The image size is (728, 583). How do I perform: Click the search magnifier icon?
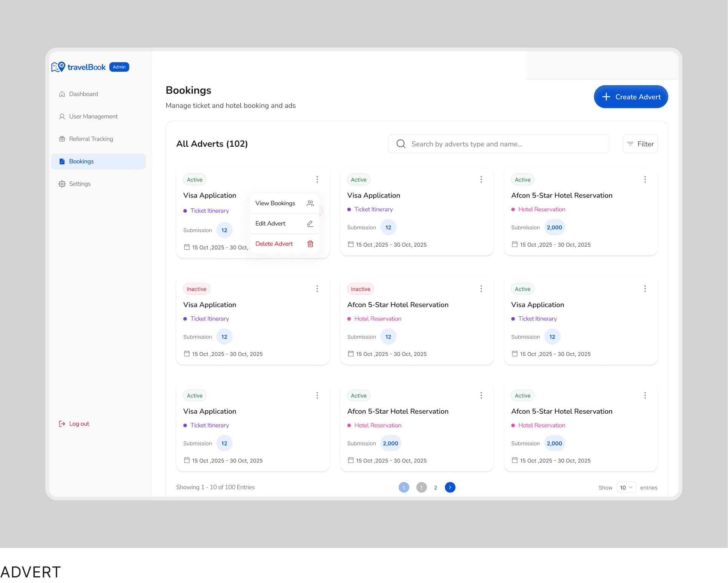click(x=401, y=144)
